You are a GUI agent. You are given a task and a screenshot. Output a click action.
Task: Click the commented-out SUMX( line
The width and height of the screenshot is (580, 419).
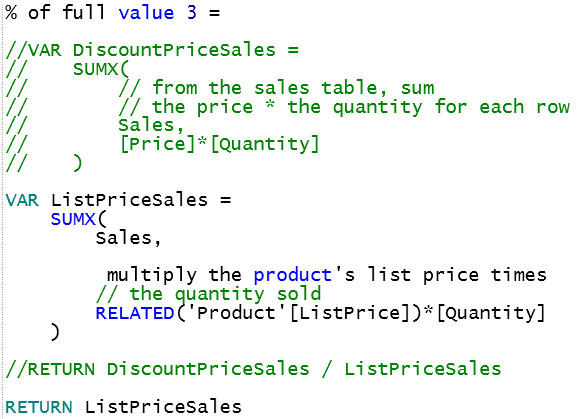click(67, 69)
